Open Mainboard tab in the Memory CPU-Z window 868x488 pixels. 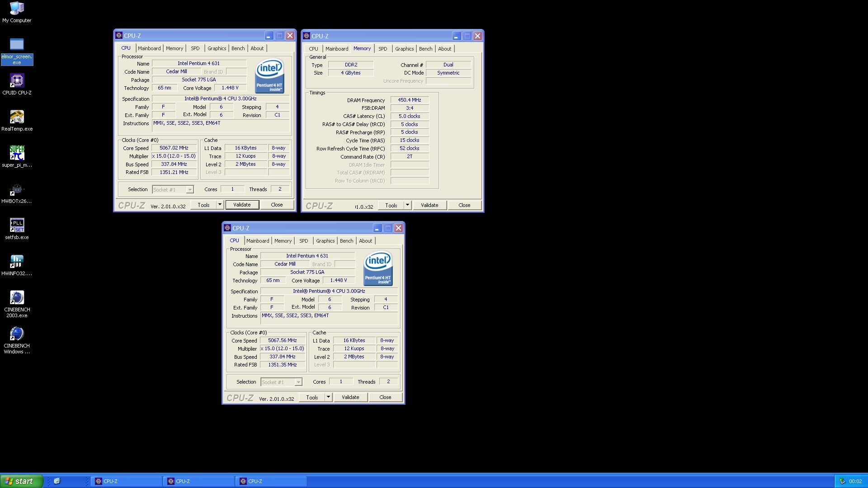[x=337, y=49]
